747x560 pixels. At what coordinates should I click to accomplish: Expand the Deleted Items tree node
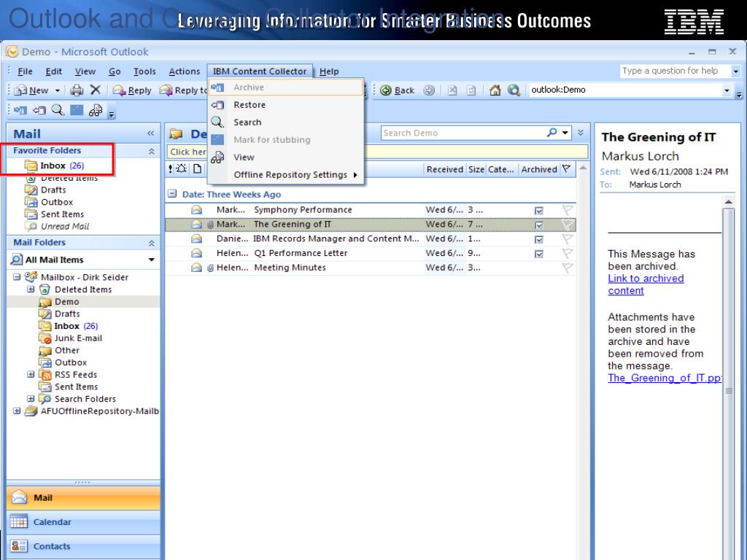click(31, 289)
